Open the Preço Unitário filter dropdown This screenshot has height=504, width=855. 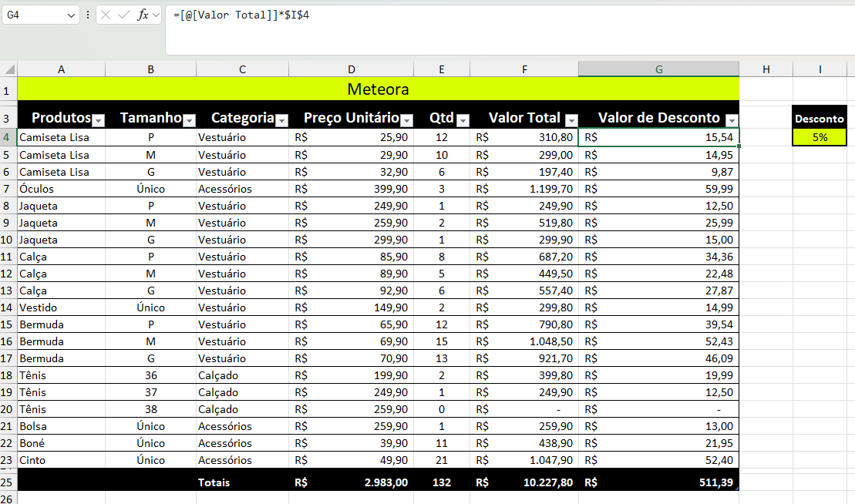(407, 120)
